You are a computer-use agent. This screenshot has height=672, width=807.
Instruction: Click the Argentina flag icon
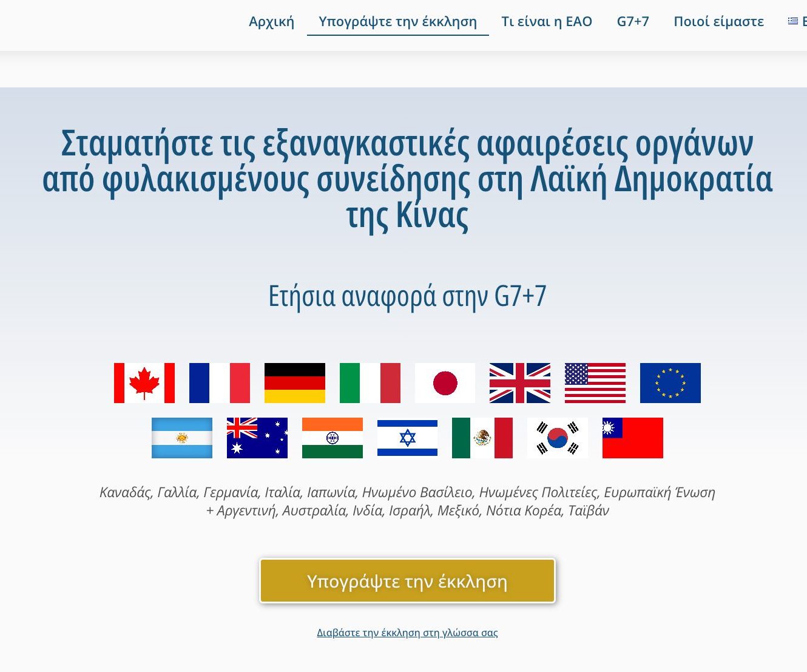coord(182,438)
